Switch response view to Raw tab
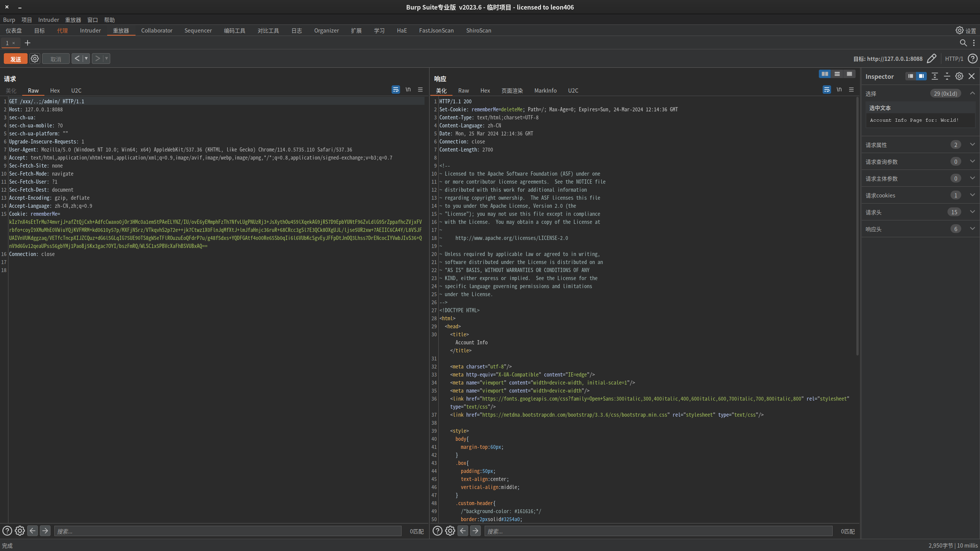This screenshot has height=551, width=980. 463,90
